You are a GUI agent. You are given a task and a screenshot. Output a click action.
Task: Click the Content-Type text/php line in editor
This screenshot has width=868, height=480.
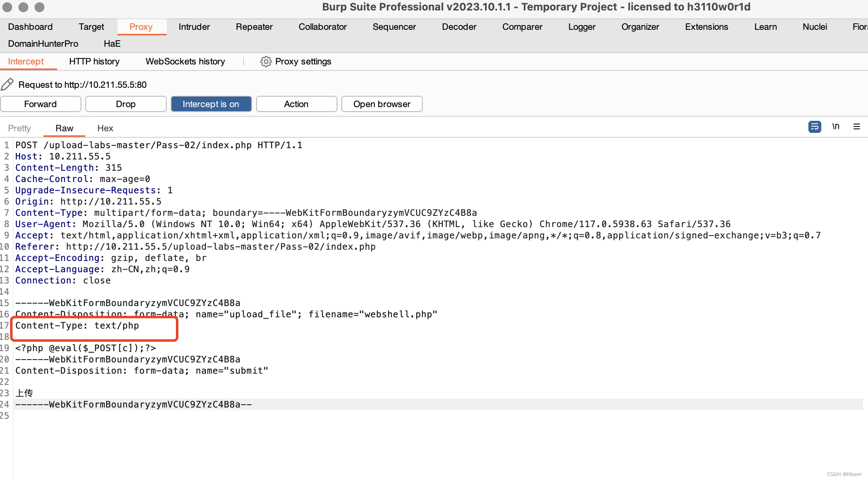click(77, 326)
